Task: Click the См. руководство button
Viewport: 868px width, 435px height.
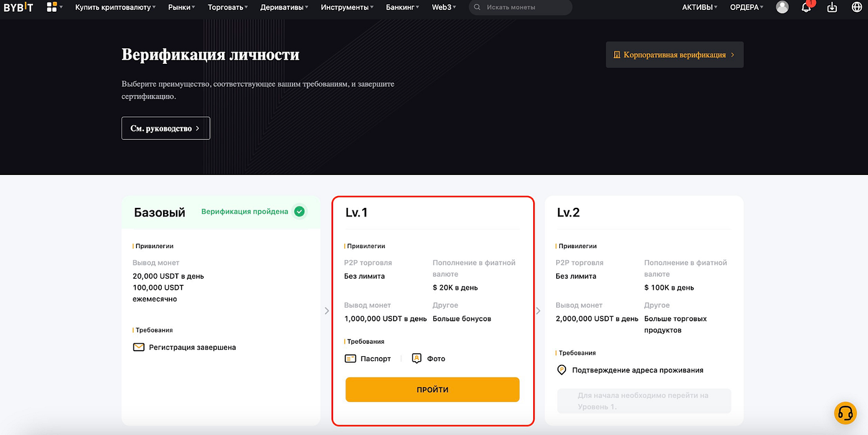Action: pyautogui.click(x=166, y=128)
